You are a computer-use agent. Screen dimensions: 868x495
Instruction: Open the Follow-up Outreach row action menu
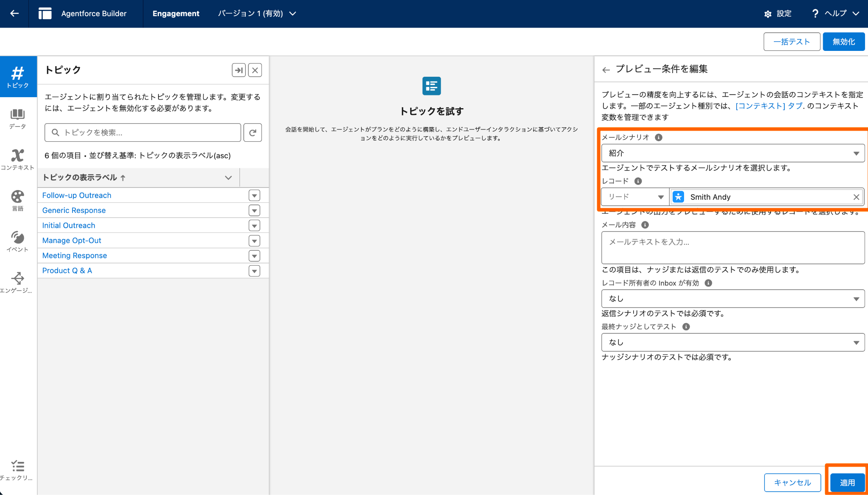[x=254, y=196]
